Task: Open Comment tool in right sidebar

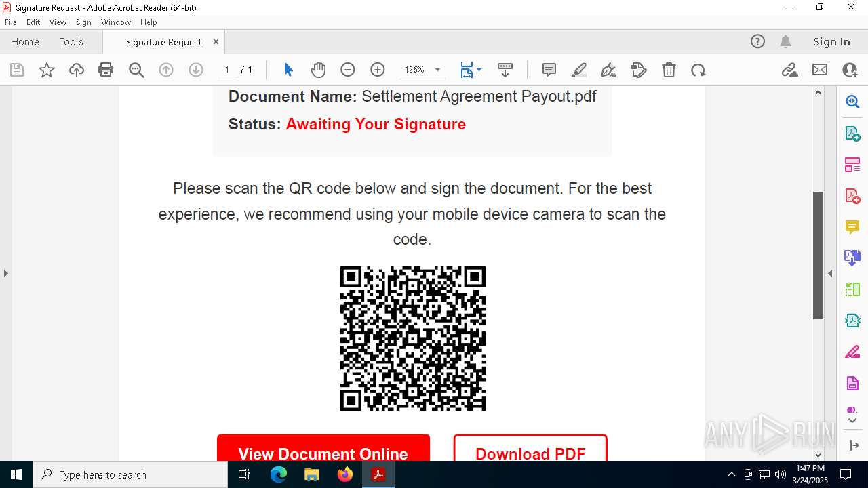Action: [x=852, y=227]
